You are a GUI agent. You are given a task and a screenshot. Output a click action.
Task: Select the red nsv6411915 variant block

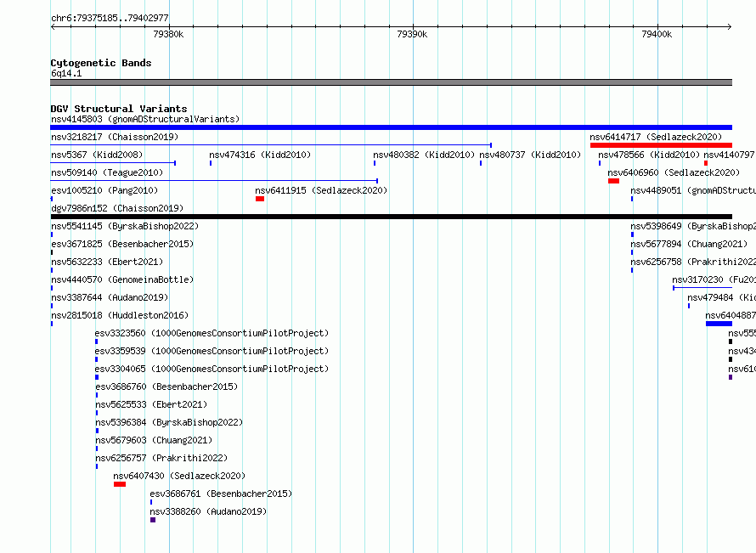click(x=260, y=199)
